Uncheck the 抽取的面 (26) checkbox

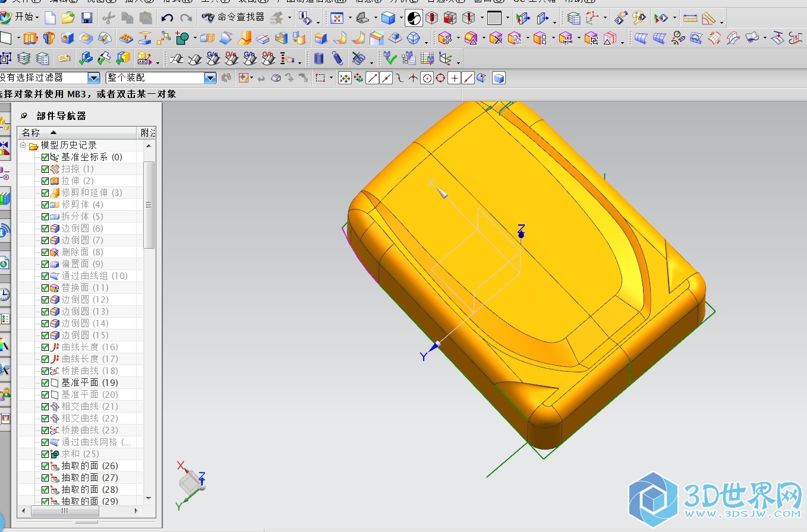[x=45, y=466]
